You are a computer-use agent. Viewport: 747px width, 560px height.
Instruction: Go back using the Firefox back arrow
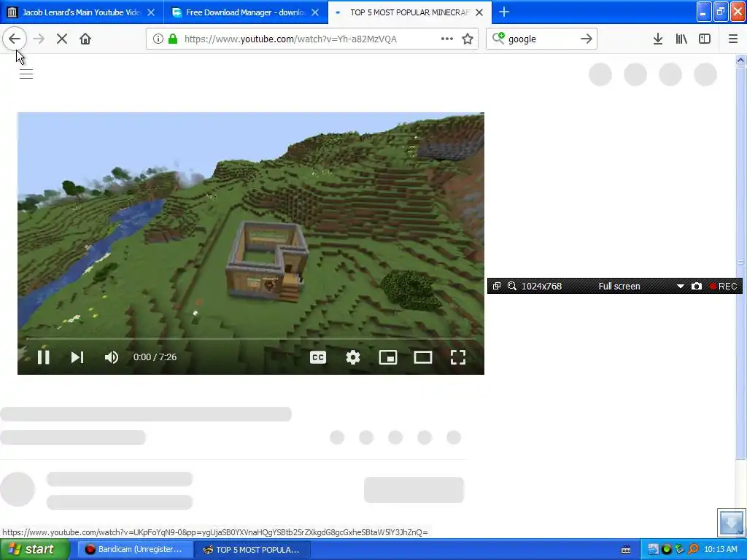(15, 39)
